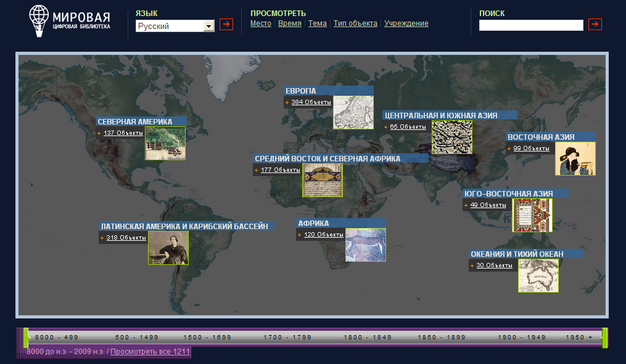The width and height of the screenshot is (626, 364).
Task: Submit search with the red arrow button
Action: (x=595, y=25)
